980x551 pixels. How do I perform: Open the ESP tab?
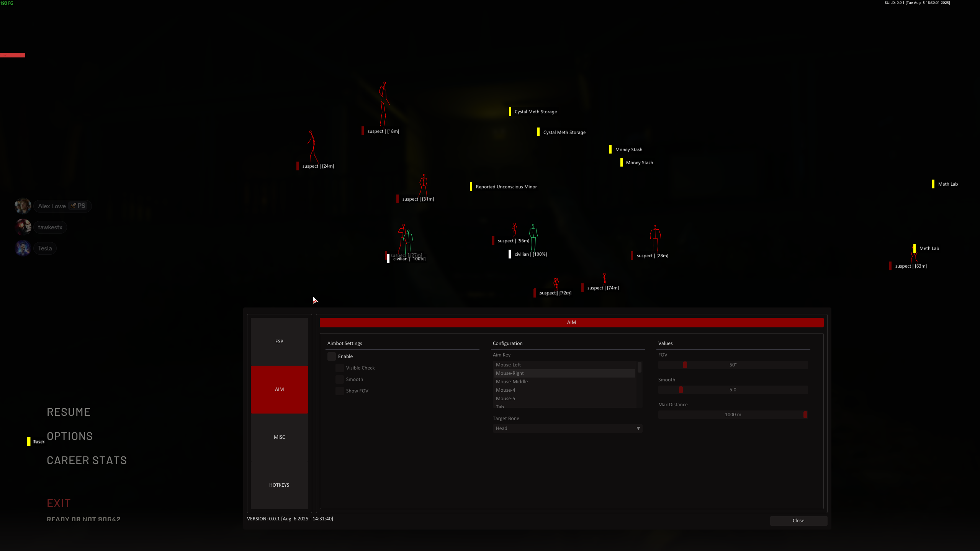[279, 341]
